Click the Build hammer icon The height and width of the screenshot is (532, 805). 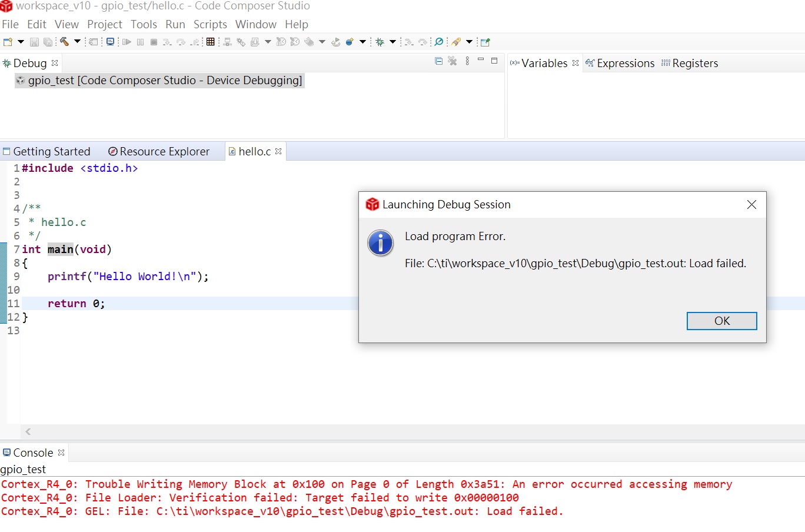(64, 42)
